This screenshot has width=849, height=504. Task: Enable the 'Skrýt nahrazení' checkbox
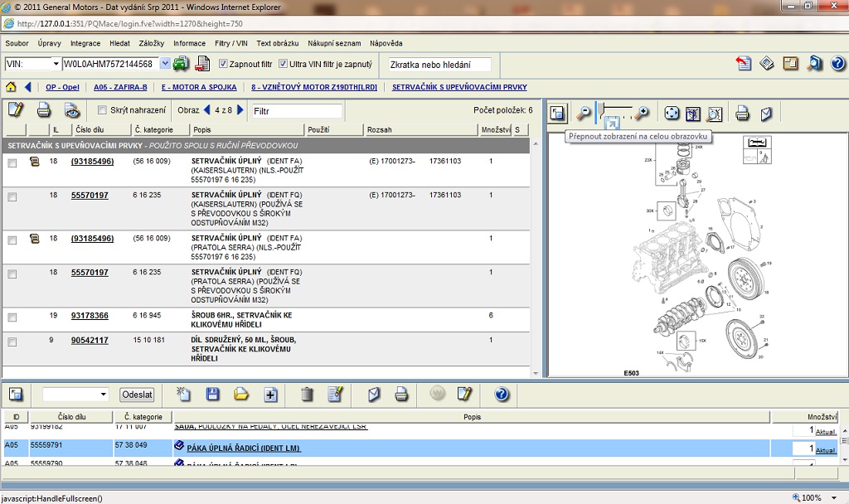[102, 110]
